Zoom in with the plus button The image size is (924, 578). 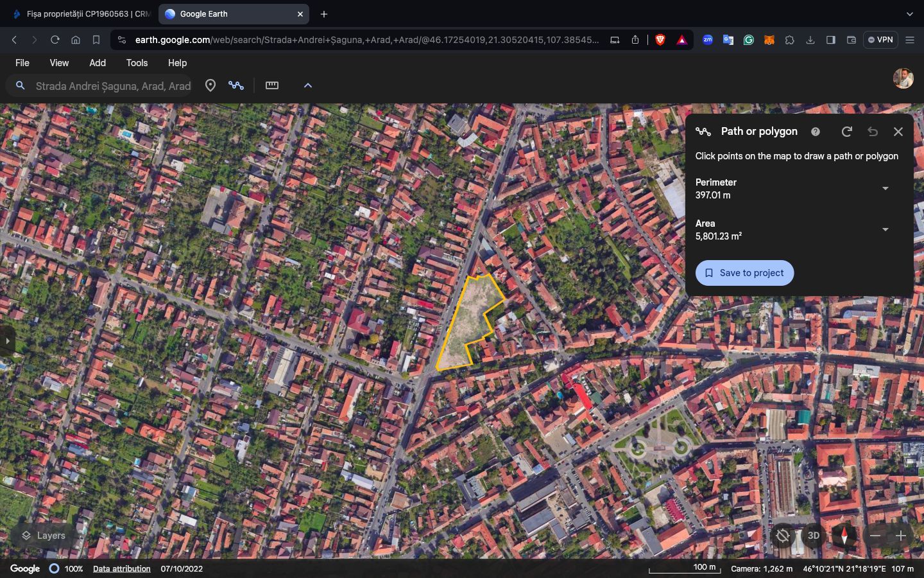coord(901,536)
